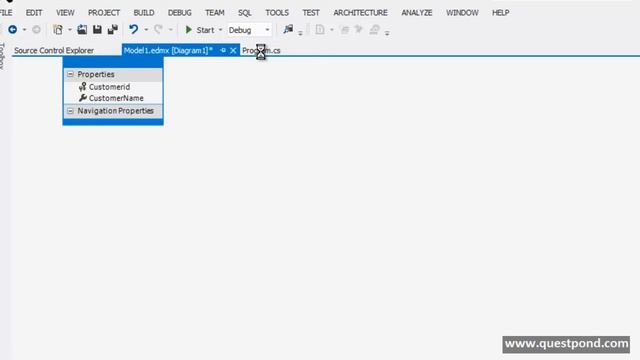Open the Toolbox side panel
Image resolution: width=640 pixels, height=360 pixels.
(x=2, y=56)
